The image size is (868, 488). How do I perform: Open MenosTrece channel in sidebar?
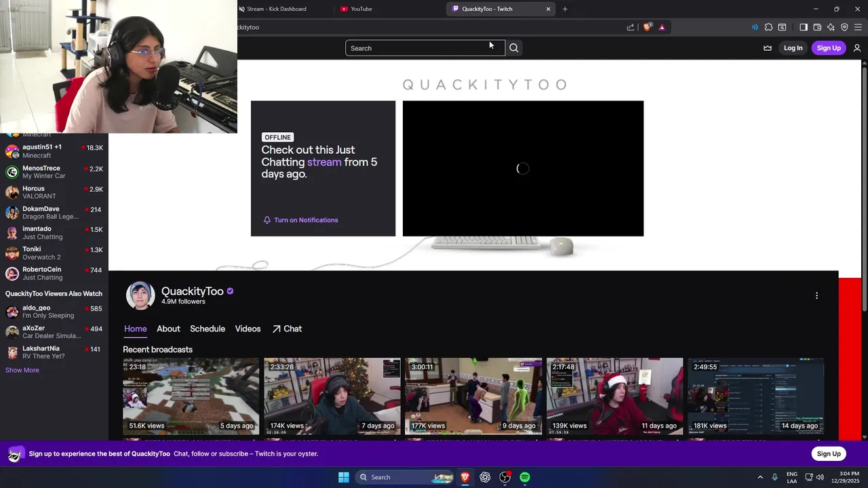[x=54, y=171]
